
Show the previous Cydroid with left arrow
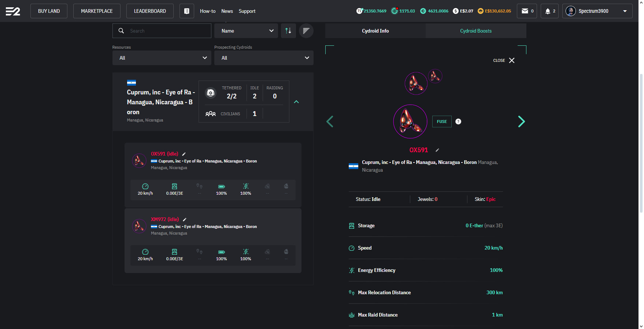pos(330,121)
